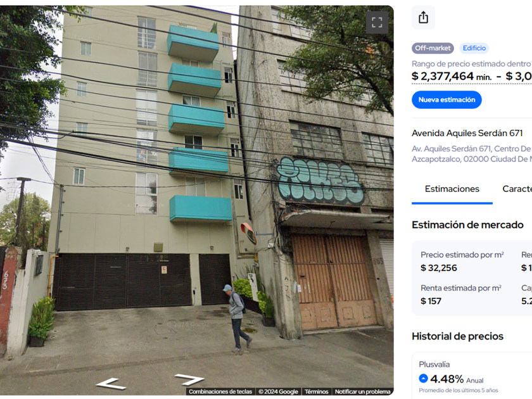Switch to the Estimaciones tab
Screen dimensions: 532x399
(x=452, y=189)
